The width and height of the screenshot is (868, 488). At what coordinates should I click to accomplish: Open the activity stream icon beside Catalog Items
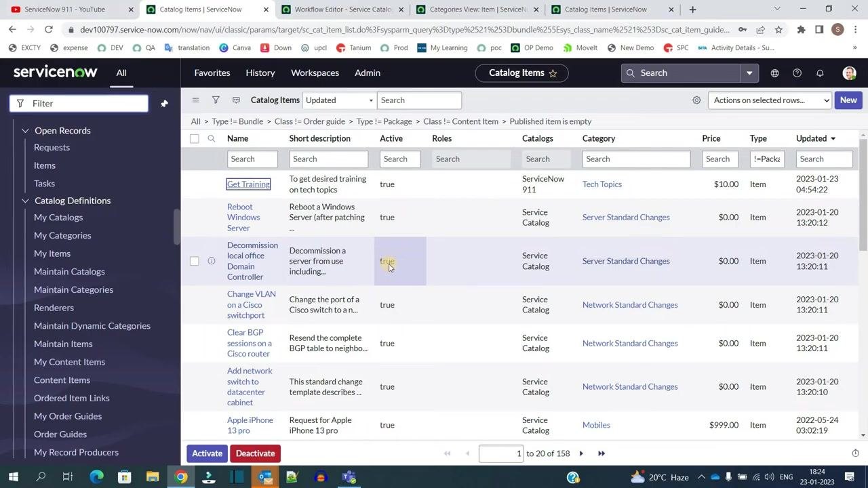[236, 100]
